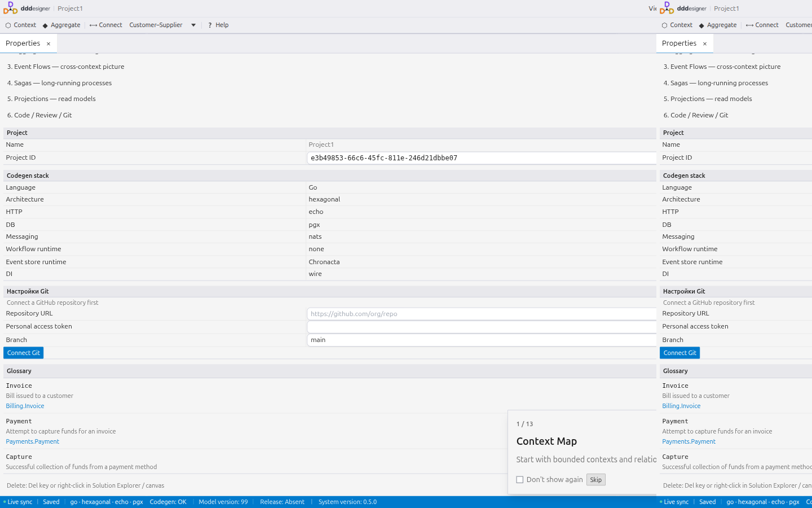This screenshot has width=812, height=508.
Task: Click 'Model version: 99' in the status bar
Action: coord(223,502)
